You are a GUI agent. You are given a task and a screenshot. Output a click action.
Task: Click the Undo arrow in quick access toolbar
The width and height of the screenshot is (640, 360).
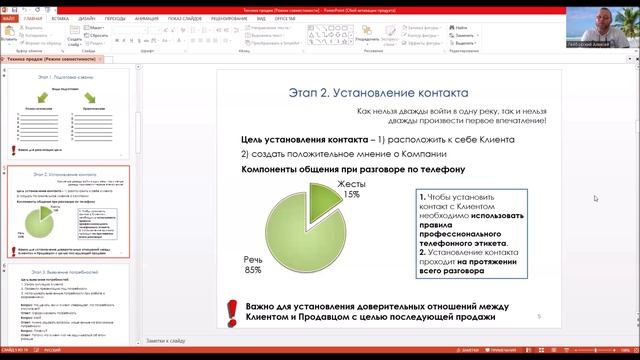coord(24,10)
